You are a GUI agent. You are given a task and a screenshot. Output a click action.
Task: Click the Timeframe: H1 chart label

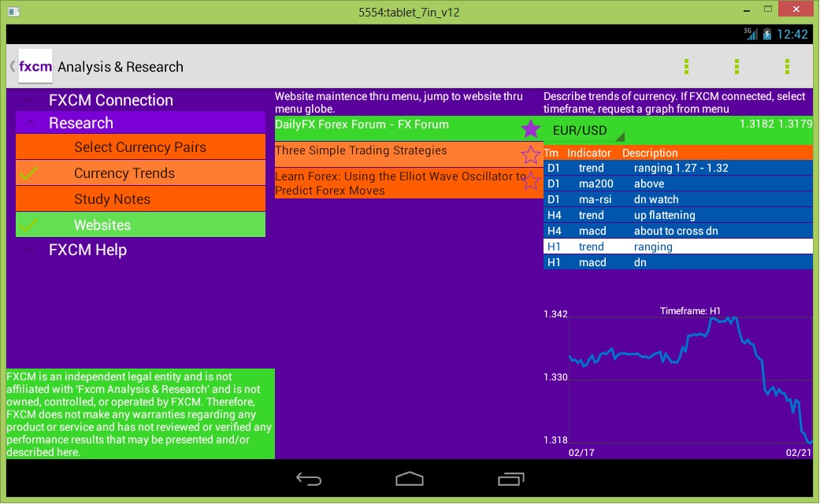click(690, 310)
